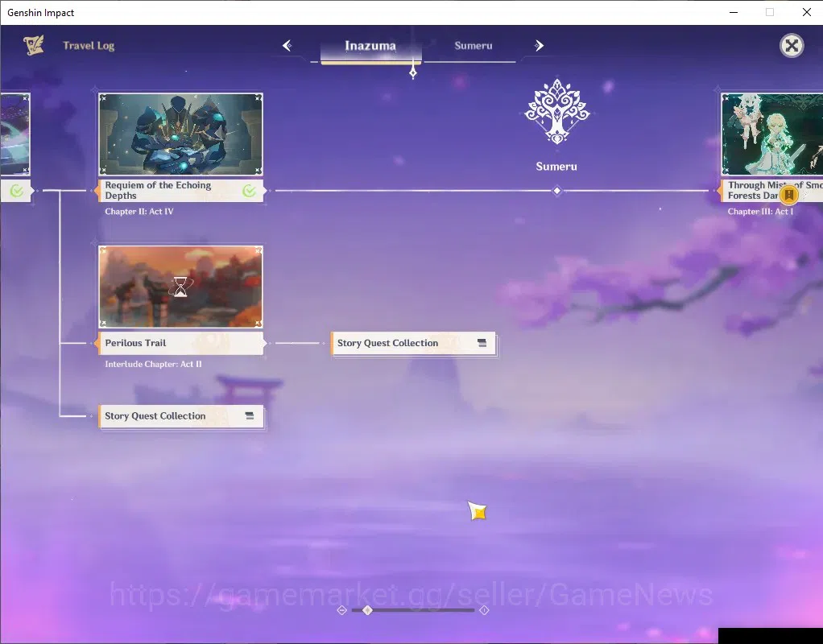Click zoom-in icon at slider right end
The height and width of the screenshot is (644, 823).
485,610
